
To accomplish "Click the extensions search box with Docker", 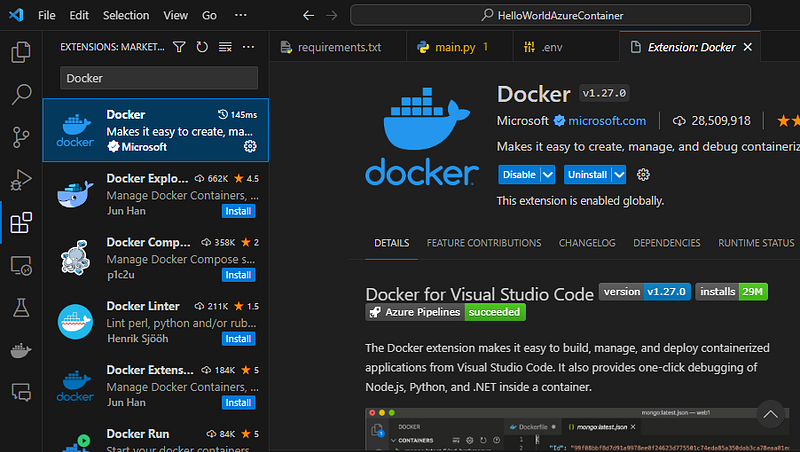I will click(x=159, y=78).
